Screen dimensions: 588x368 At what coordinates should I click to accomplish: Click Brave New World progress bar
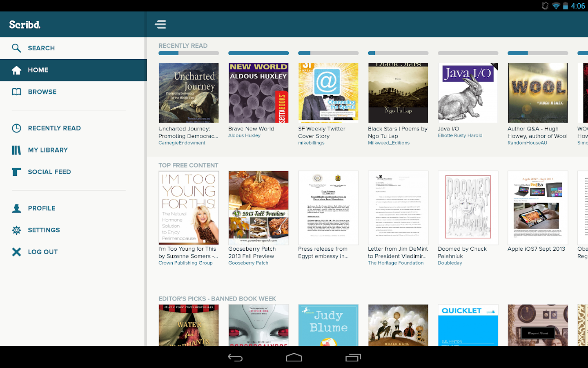click(x=258, y=53)
